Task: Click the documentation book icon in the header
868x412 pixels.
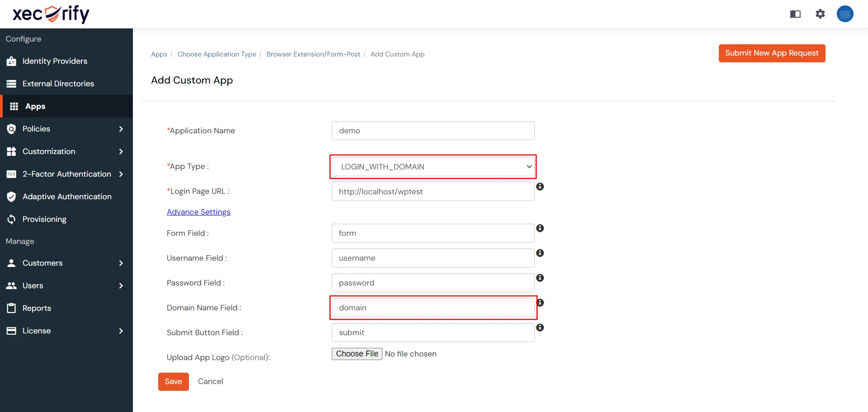Action: (x=795, y=14)
